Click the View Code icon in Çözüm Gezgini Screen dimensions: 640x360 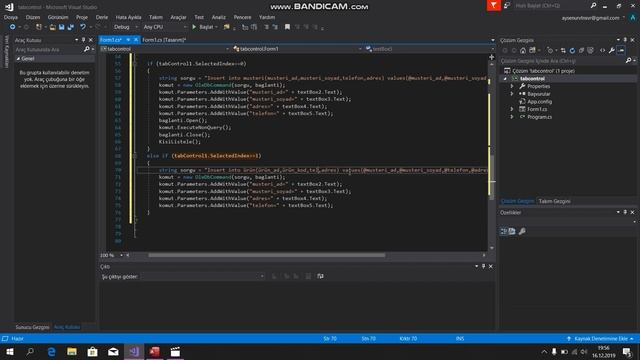point(602,51)
